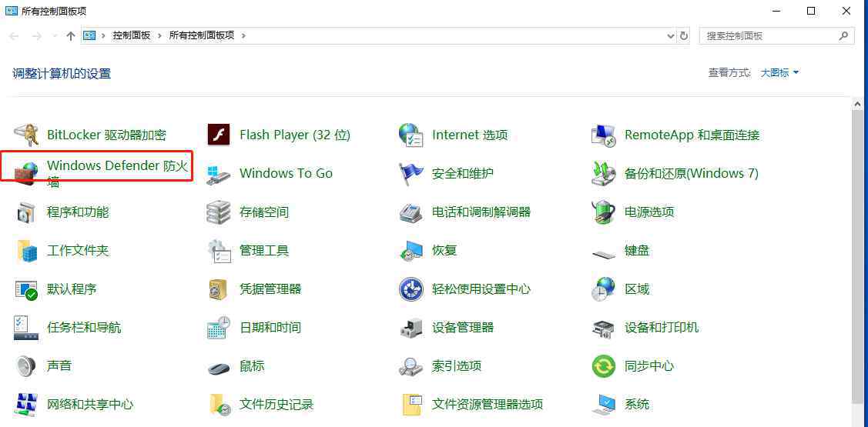This screenshot has width=868, height=427.
Task: Open the 区域 globe and clock icon
Action: coord(603,289)
